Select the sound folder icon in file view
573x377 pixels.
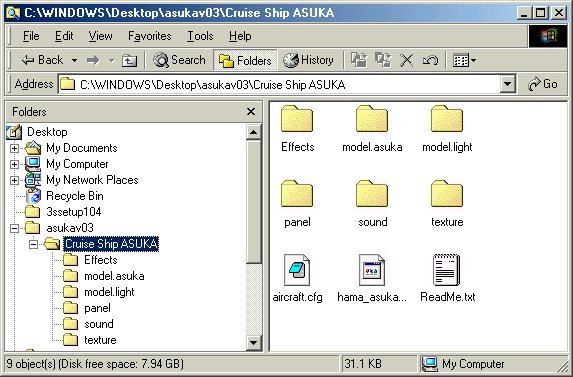[x=372, y=194]
